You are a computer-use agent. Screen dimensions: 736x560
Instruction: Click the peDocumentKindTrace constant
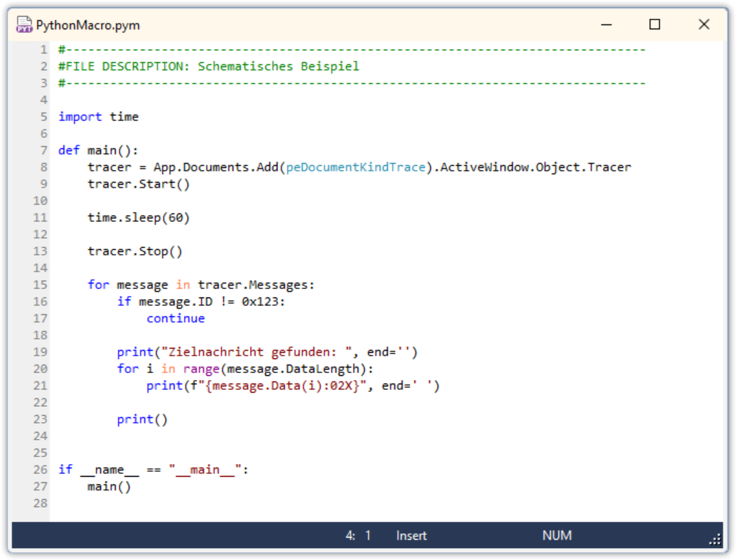click(356, 167)
